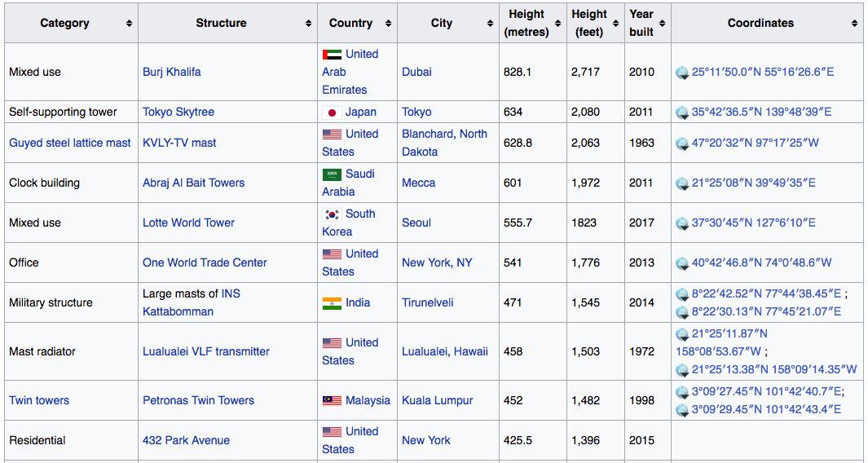Click globe icon beside Burj Khalifa coordinates
The height and width of the screenshot is (463, 868).
pyautogui.click(x=682, y=73)
